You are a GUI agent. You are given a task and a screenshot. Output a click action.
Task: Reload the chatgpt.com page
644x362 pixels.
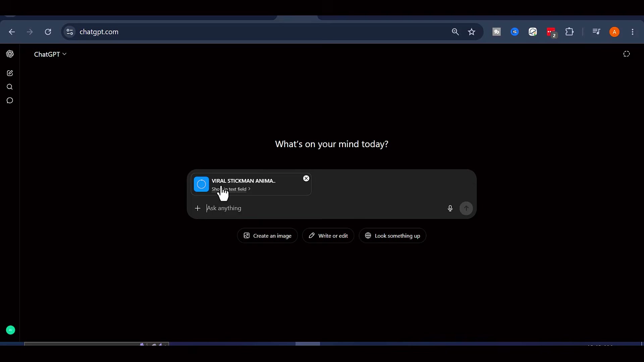click(48, 32)
